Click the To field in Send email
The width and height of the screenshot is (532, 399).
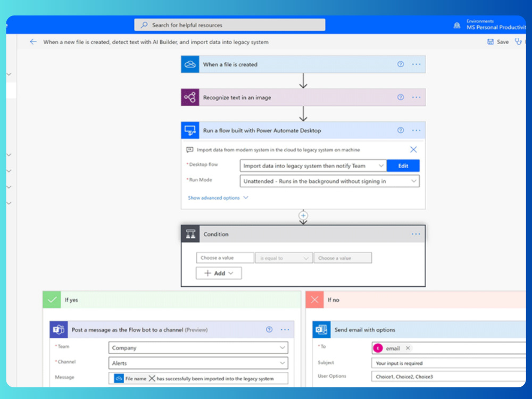(x=449, y=348)
